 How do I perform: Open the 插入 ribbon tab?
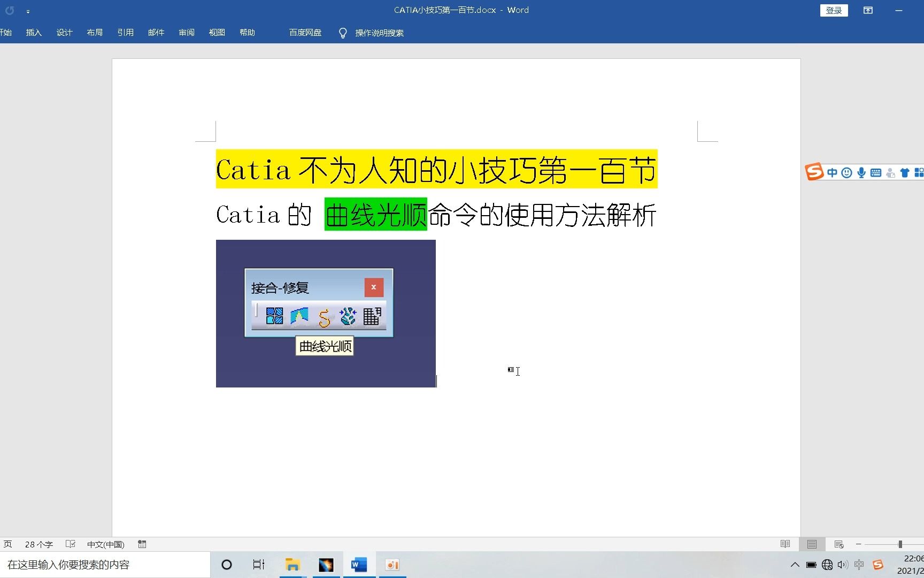pos(34,33)
